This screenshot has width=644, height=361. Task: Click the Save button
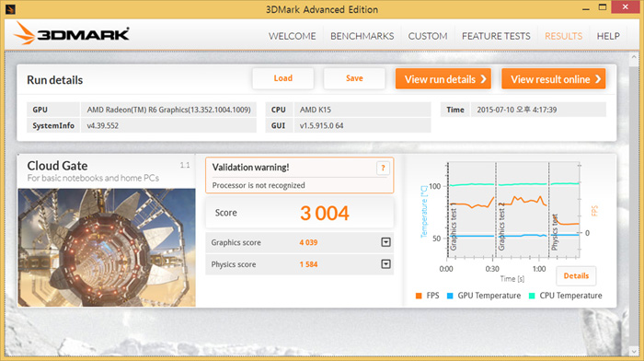pos(354,78)
